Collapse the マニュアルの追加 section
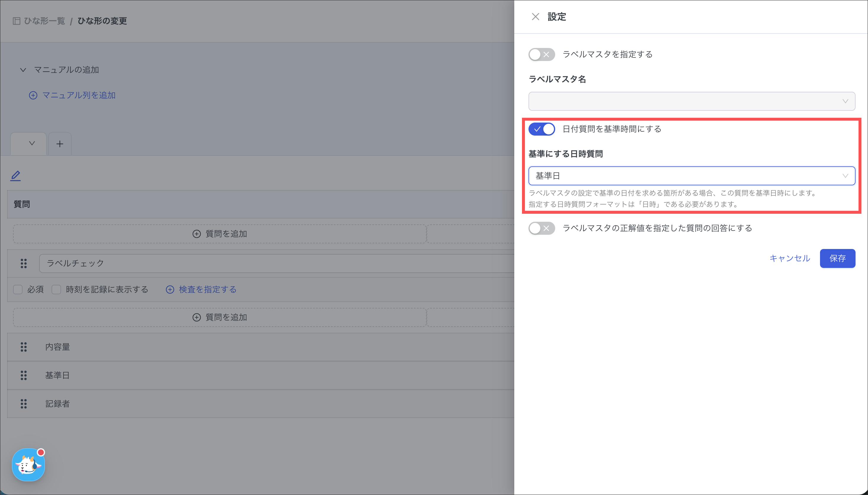 coord(23,70)
